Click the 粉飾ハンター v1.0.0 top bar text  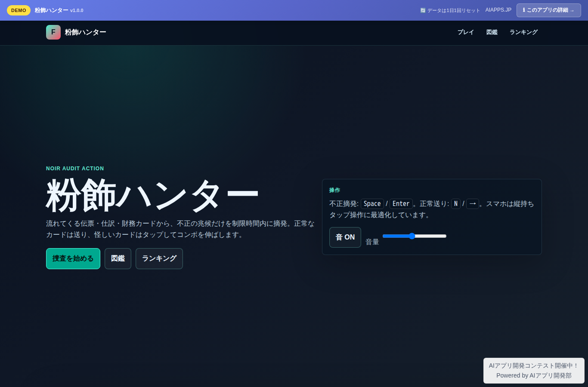(59, 10)
